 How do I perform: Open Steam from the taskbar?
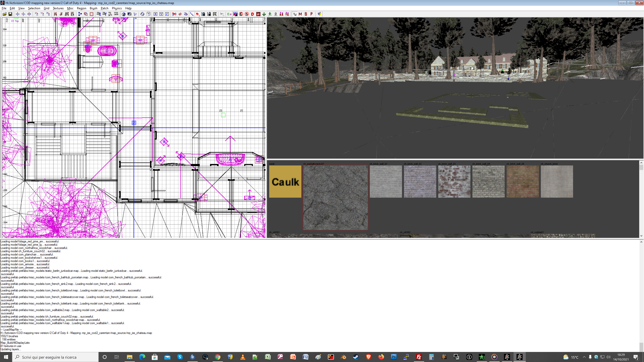point(356,357)
